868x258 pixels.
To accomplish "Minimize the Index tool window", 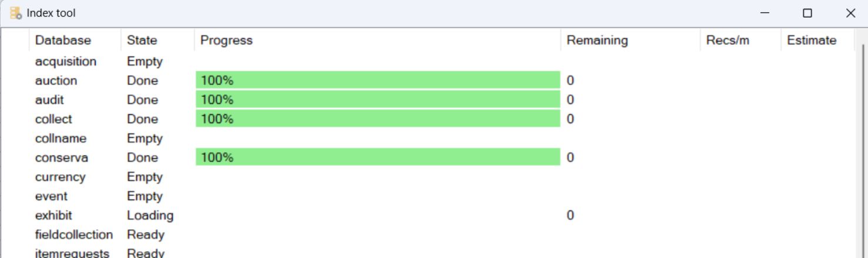I will [x=765, y=13].
